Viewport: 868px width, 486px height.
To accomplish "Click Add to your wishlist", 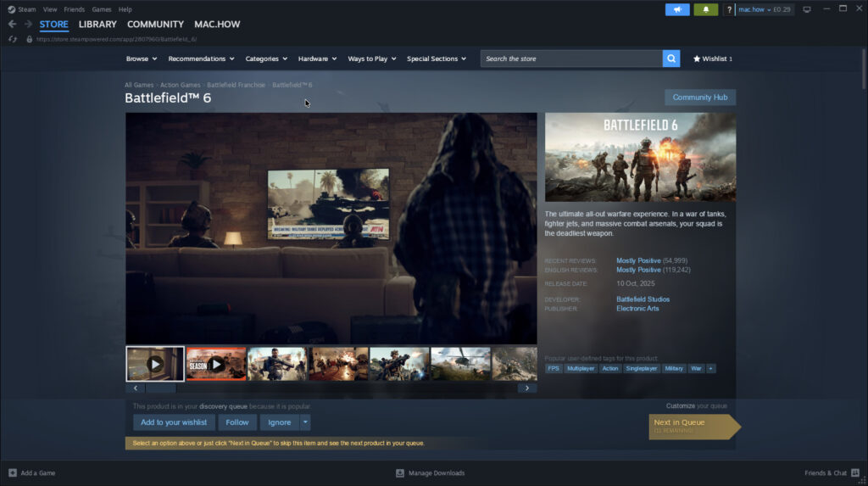I will click(x=173, y=422).
